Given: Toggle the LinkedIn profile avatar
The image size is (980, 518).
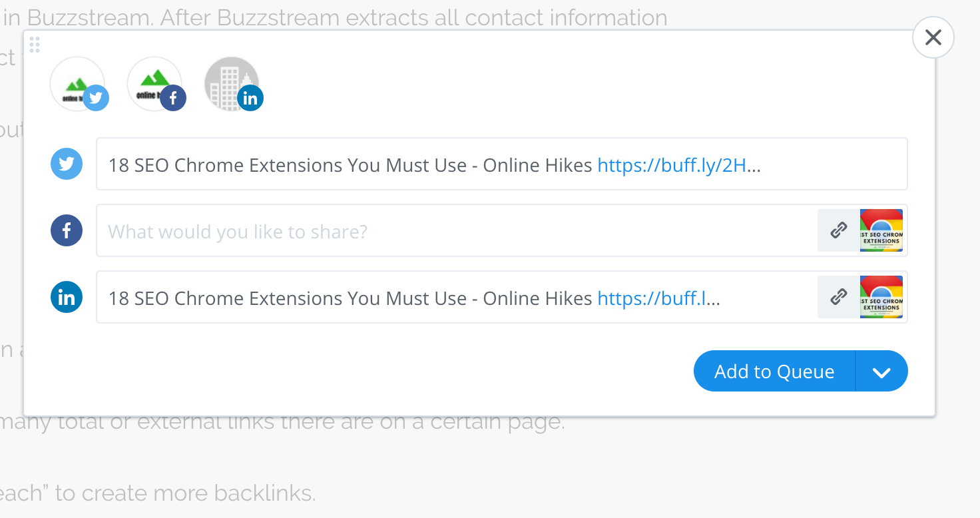Looking at the screenshot, I should [x=230, y=84].
